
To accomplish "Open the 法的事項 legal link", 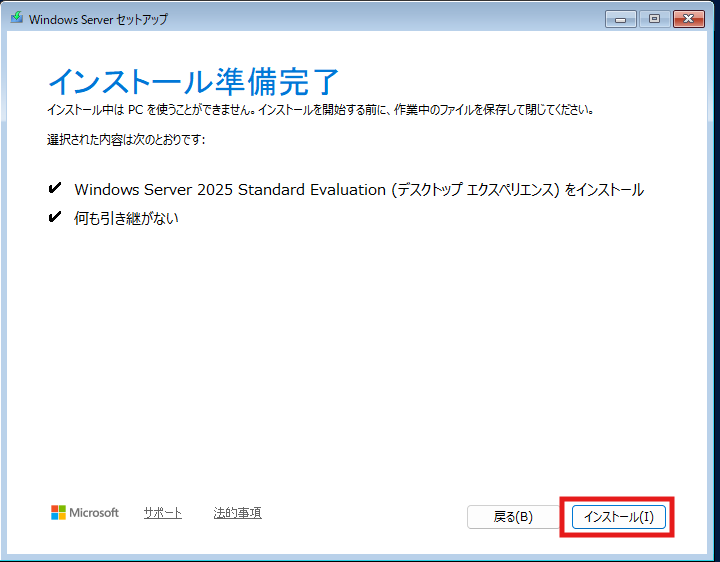I will 237,512.
